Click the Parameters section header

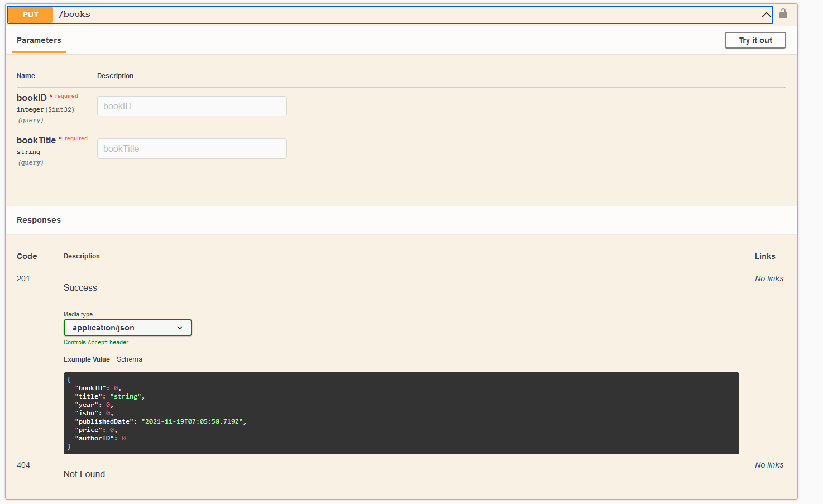[39, 40]
